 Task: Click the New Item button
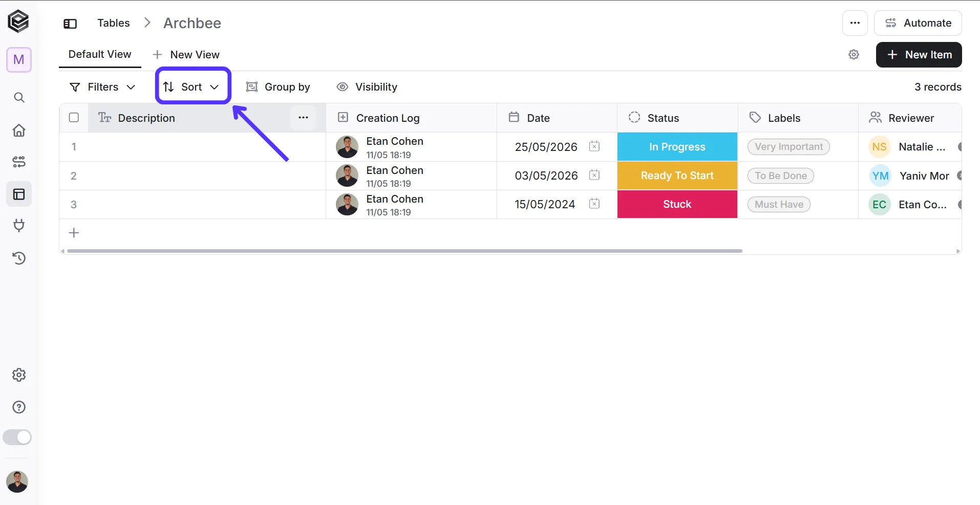pyautogui.click(x=919, y=55)
